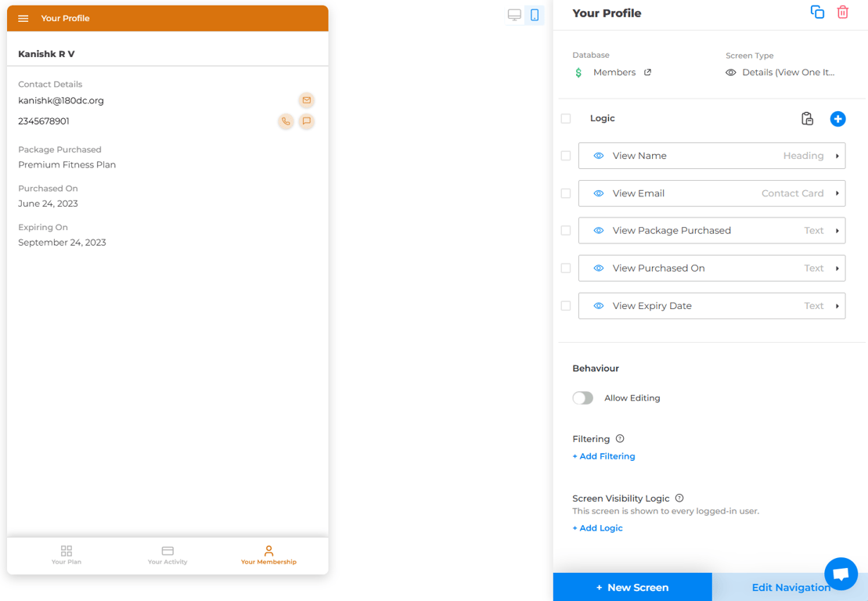The image size is (868, 601).
Task: Tap the message icon beside 2345678901
Action: (x=306, y=121)
